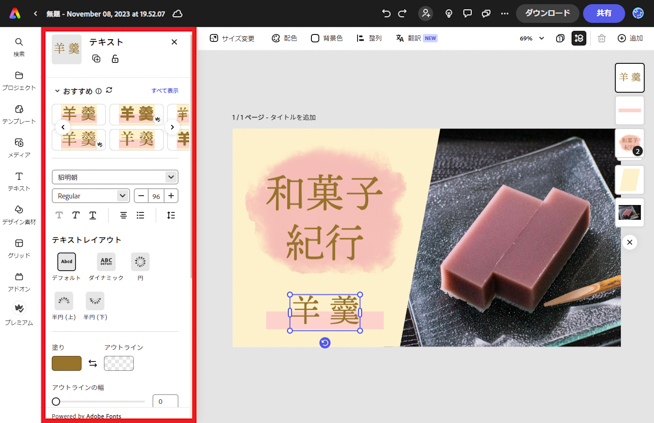Open the 貂明朝 font dropdown
654x423 pixels.
tap(115, 177)
